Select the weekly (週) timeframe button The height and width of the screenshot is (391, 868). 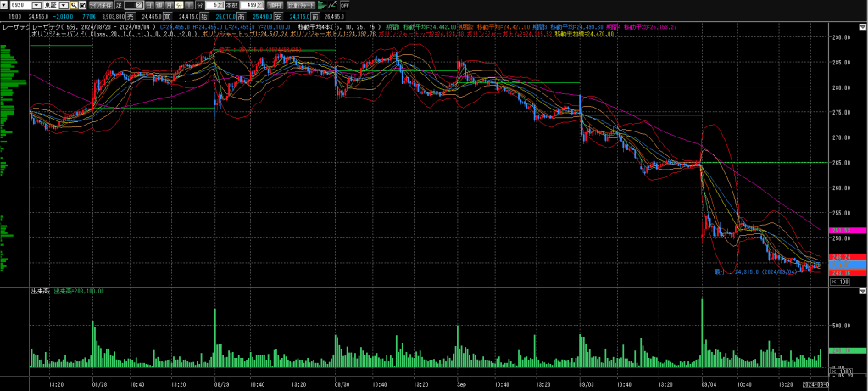[x=159, y=5]
